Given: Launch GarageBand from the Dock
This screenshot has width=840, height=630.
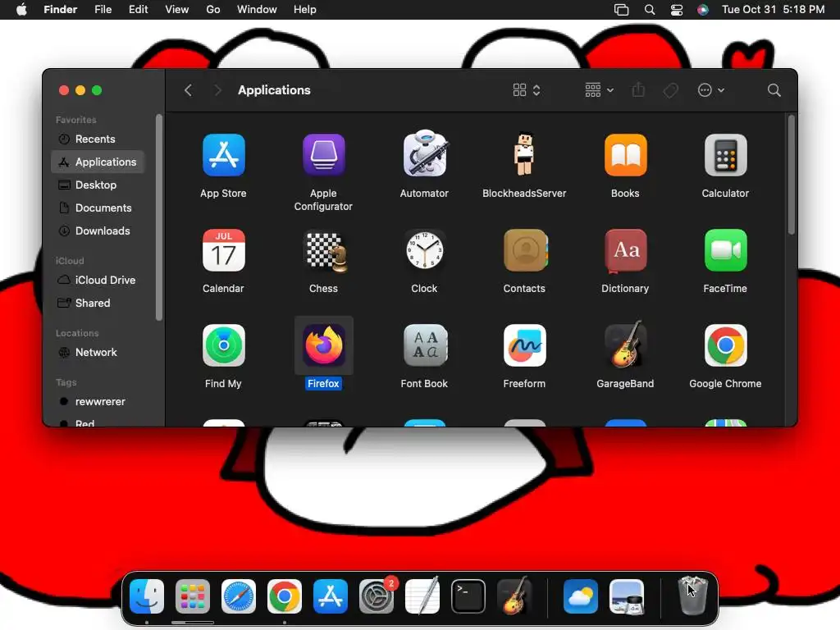Looking at the screenshot, I should click(x=514, y=596).
